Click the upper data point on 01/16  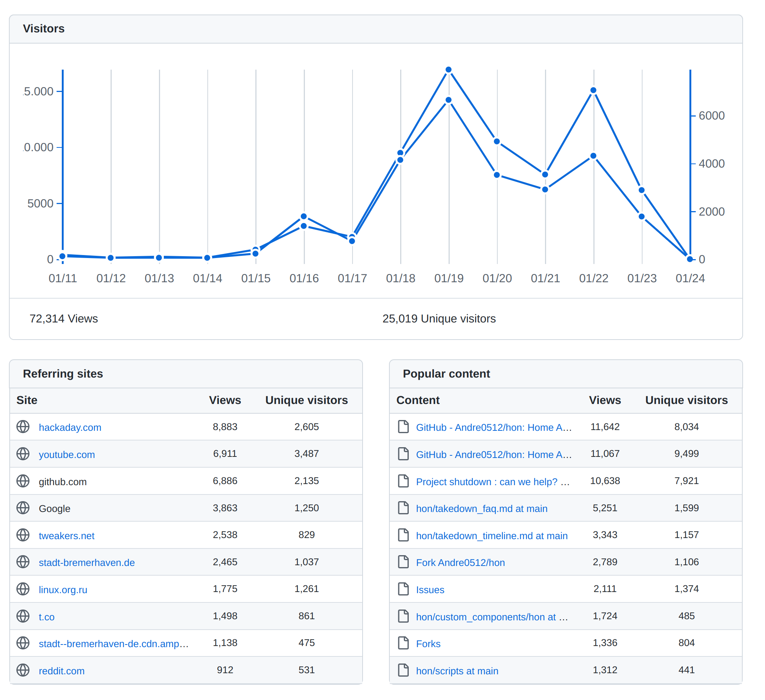(303, 216)
